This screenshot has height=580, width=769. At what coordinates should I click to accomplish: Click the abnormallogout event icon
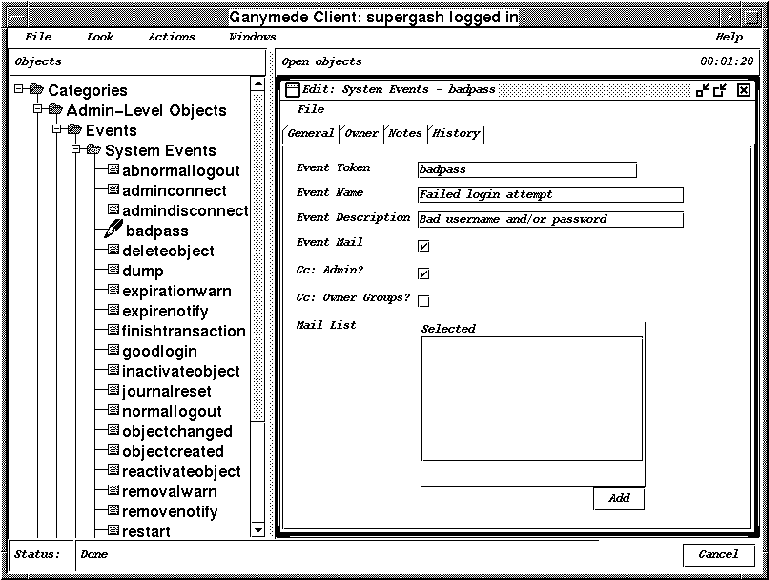[x=113, y=171]
